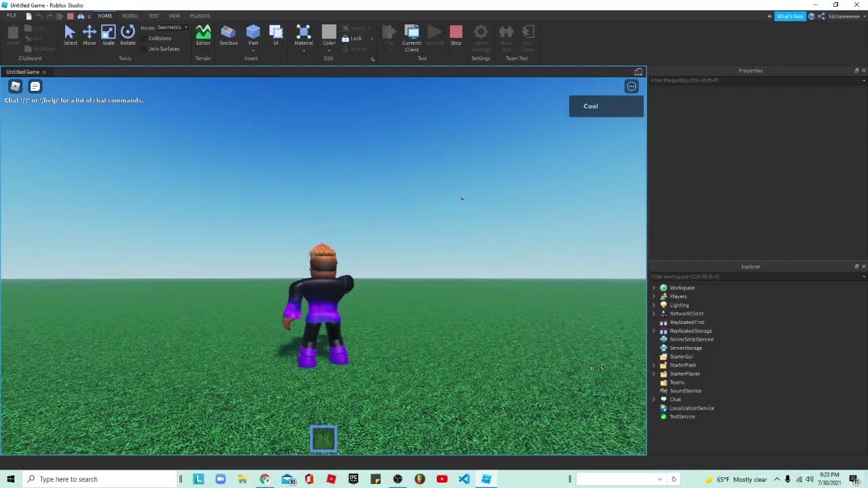Select Teams in Explorer
The height and width of the screenshot is (488, 868).
677,382
